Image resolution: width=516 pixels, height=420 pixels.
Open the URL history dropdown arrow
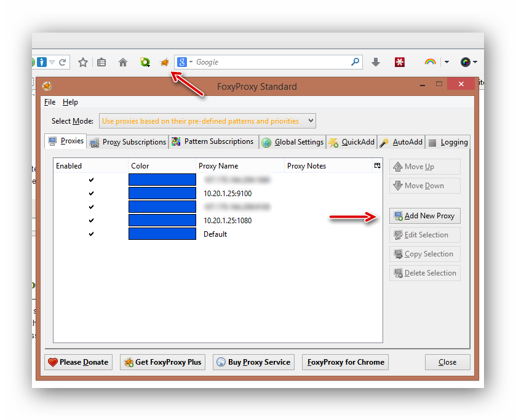pos(52,62)
